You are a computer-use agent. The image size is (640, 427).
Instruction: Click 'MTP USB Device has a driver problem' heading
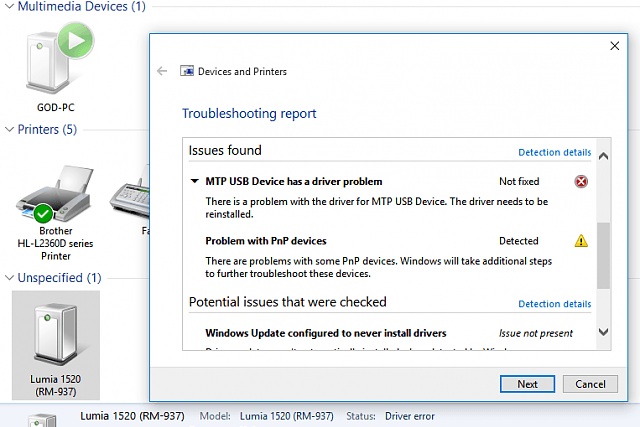coord(293,181)
